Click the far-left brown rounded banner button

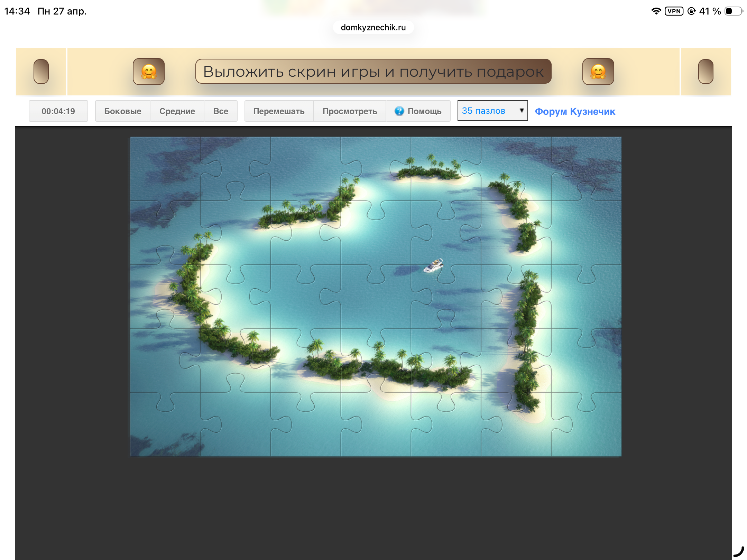click(x=41, y=72)
